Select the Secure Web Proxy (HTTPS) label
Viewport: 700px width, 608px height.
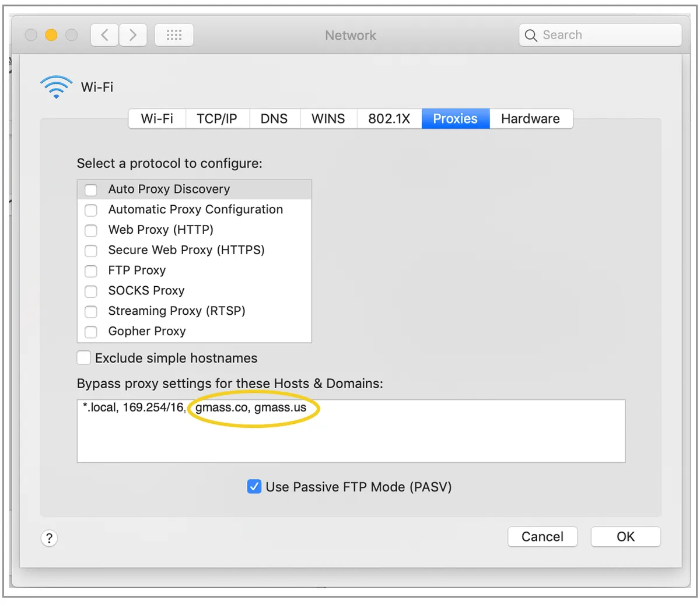click(187, 250)
